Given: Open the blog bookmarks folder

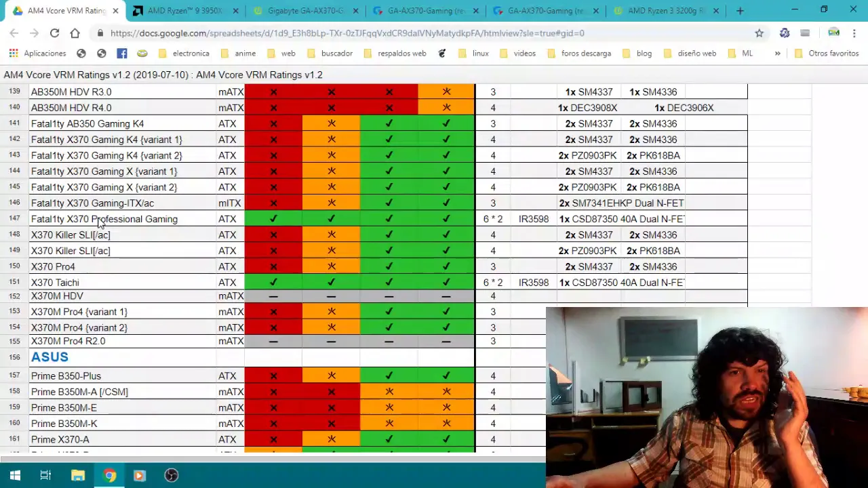Looking at the screenshot, I should point(637,53).
